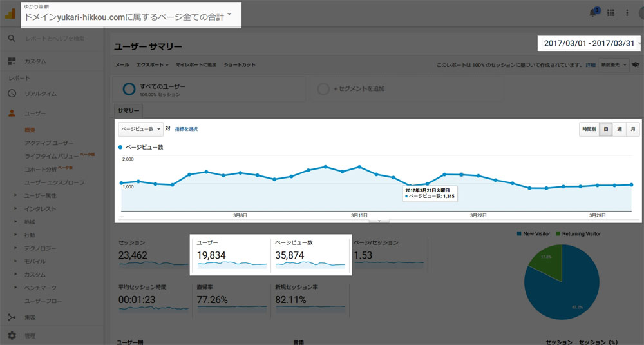The image size is (644, 345).
Task: Open the vertical dots menu
Action: coord(627,13)
